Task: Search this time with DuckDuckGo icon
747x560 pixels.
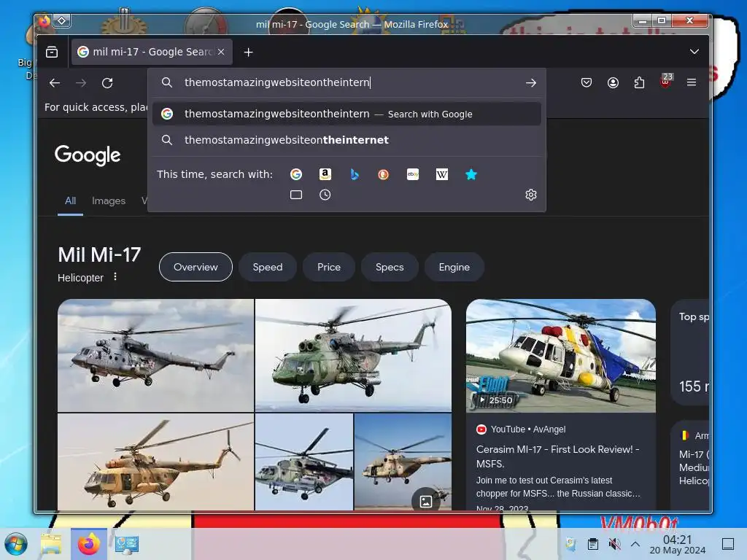Action: [x=384, y=174]
